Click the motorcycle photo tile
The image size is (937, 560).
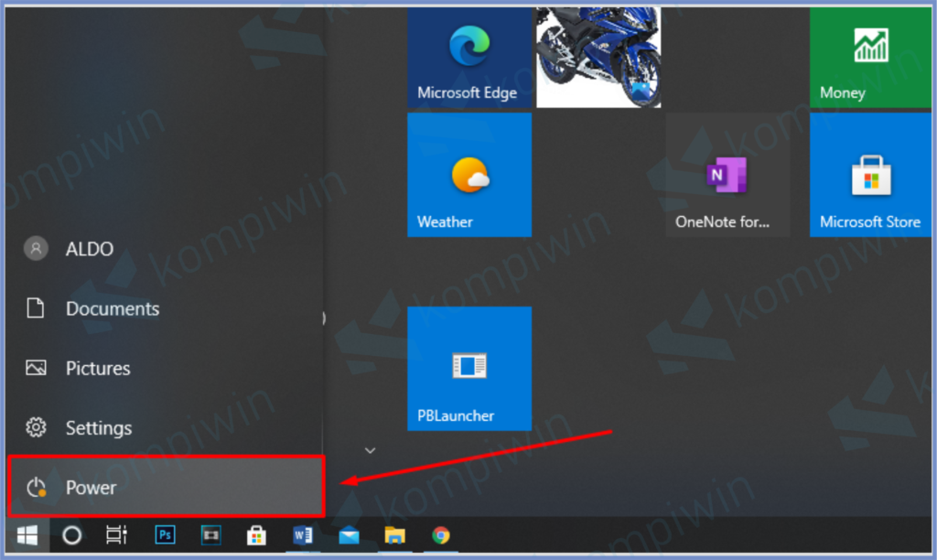pyautogui.click(x=598, y=57)
